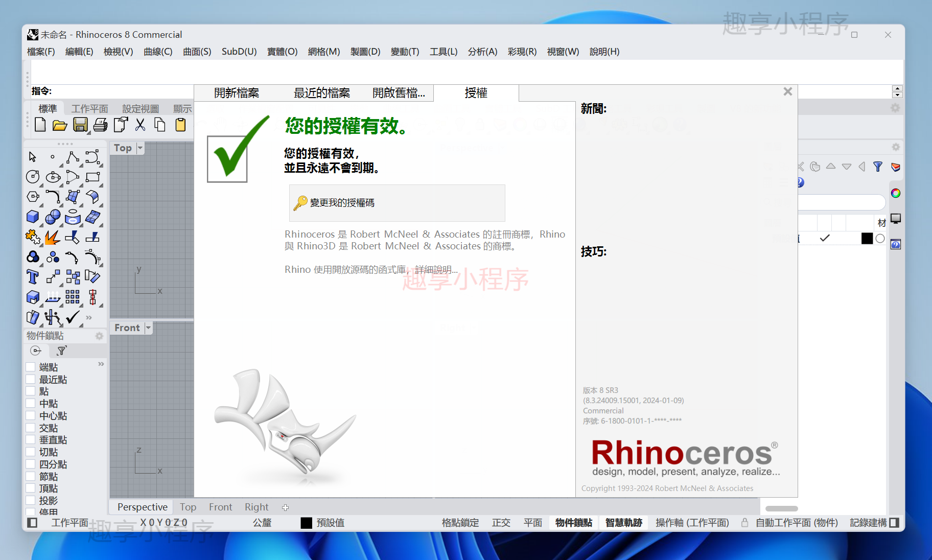Click the black layer color swatch in right panel
932x560 pixels.
(x=867, y=238)
